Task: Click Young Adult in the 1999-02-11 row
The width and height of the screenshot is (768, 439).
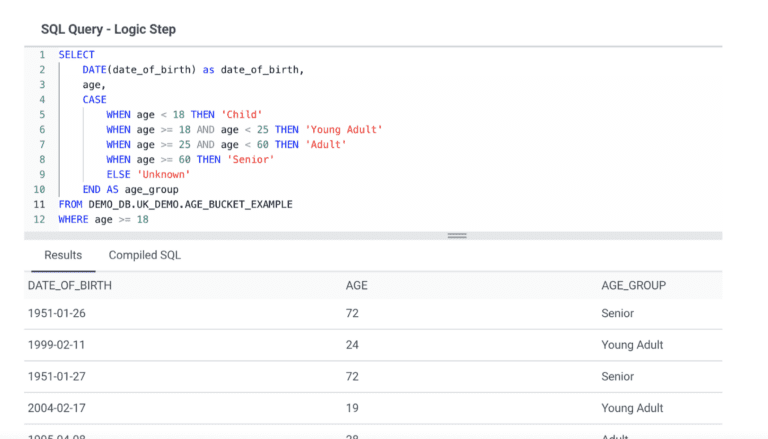Action: click(632, 345)
